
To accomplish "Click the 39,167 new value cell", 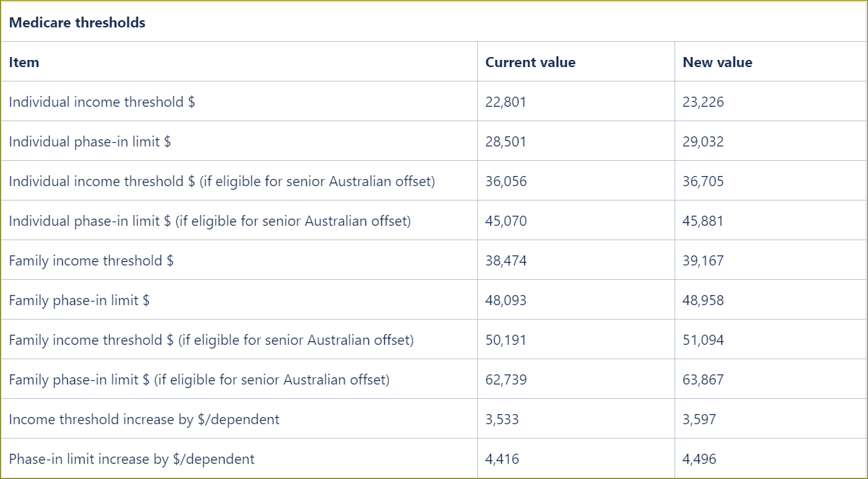I will coord(703,260).
